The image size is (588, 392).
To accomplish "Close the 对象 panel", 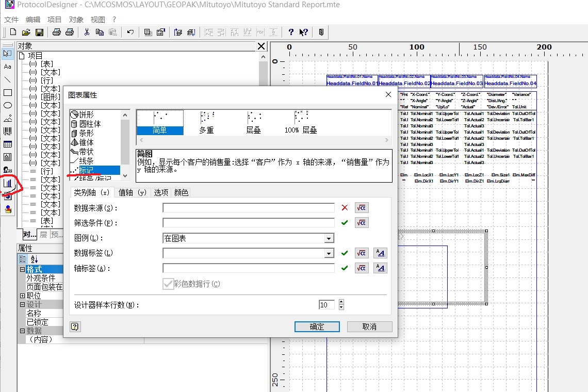I will click(262, 46).
